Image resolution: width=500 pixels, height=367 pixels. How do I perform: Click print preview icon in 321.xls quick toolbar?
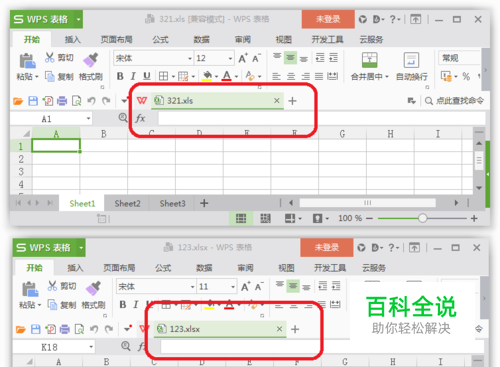(77, 101)
